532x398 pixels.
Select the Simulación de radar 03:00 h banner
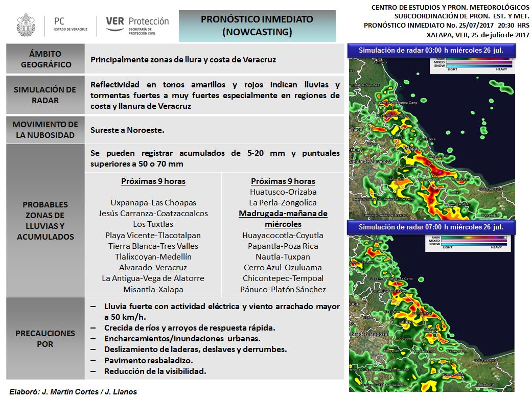(432, 50)
